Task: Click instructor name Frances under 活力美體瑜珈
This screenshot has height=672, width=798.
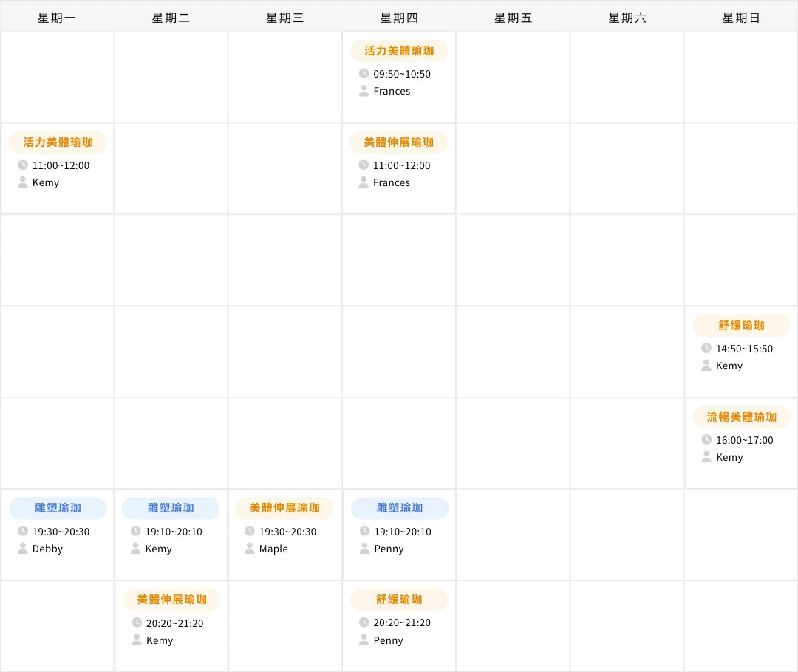Action: (392, 91)
